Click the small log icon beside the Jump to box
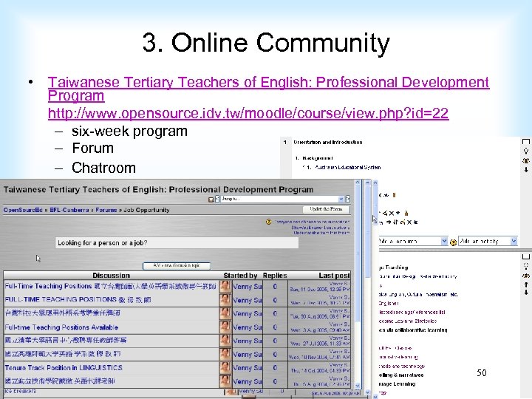 [211, 199]
